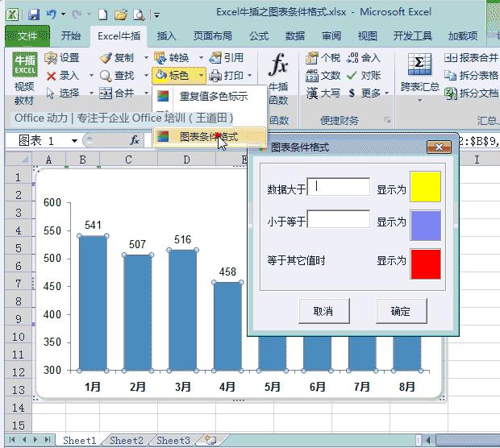Click the 拆分文档 tool
This screenshot has width=500, height=448.
pos(471,93)
